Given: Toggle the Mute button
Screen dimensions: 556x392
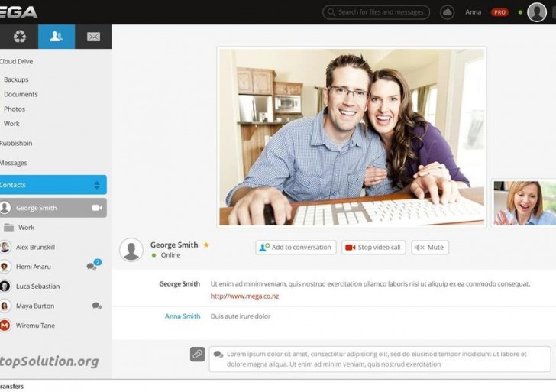Looking at the screenshot, I should [x=430, y=248].
